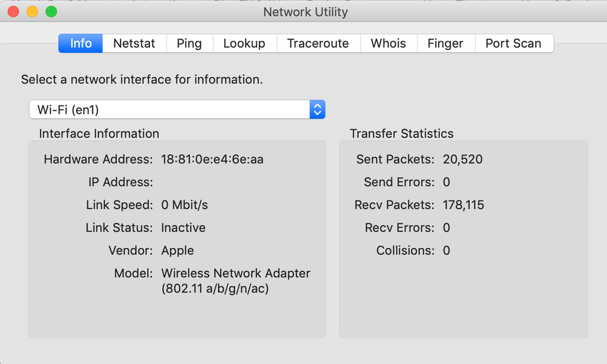Click the Sent Packets value 20,520
Viewport: 607px width, 364px height.
click(463, 160)
